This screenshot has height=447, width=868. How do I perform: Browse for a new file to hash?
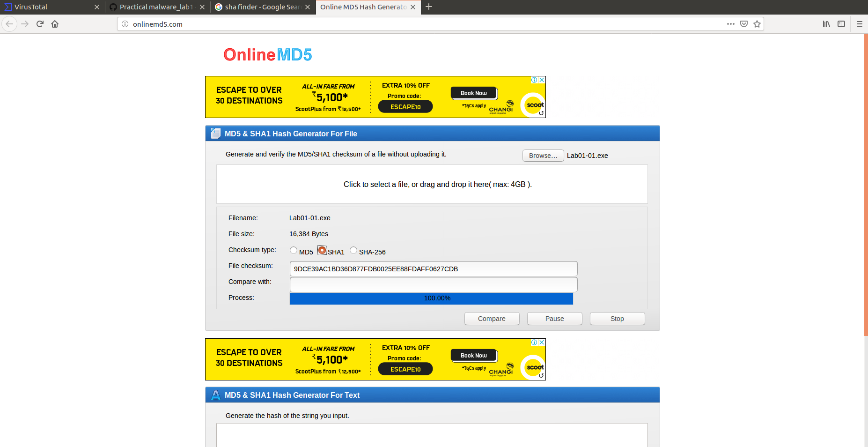pyautogui.click(x=543, y=155)
